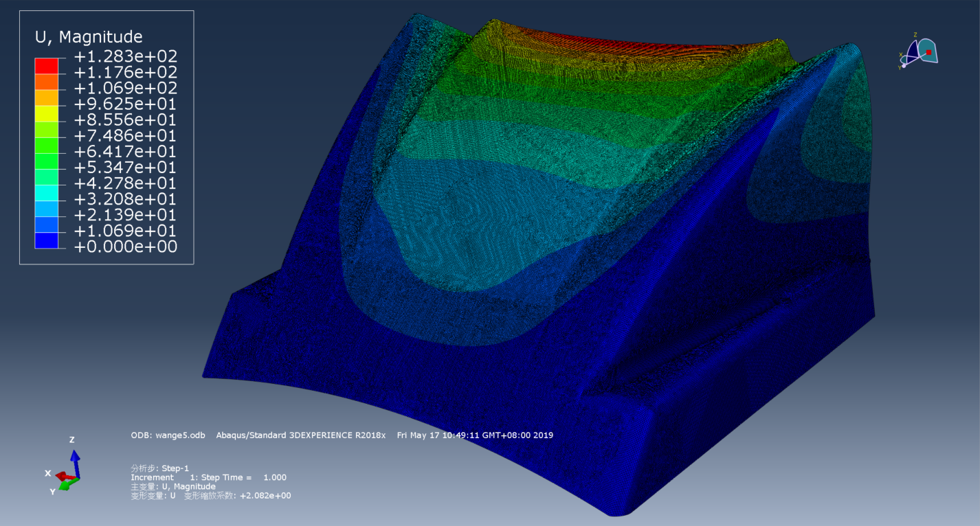Pick the yellow color band in the legend
This screenshot has height=526, width=980.
click(x=47, y=113)
